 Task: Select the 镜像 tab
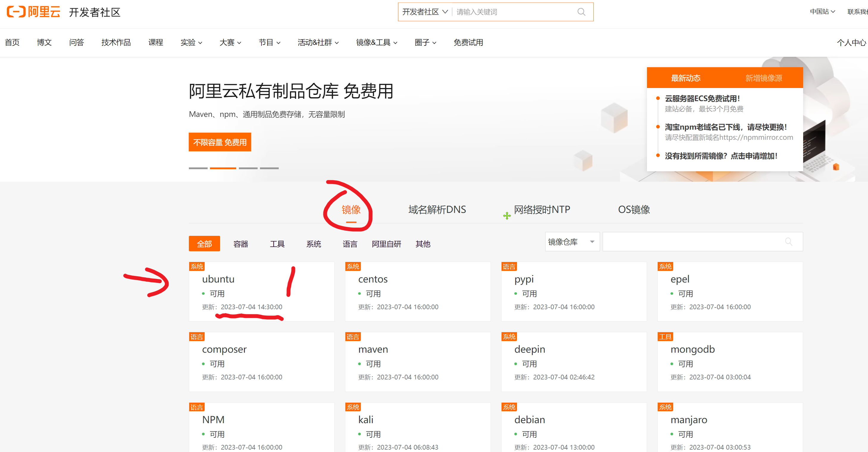pyautogui.click(x=351, y=210)
